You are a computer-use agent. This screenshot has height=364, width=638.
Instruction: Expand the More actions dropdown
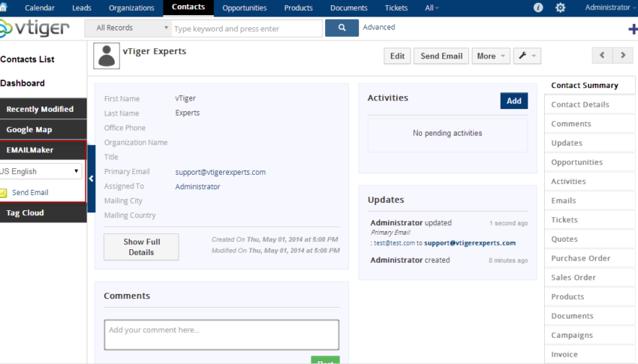pyautogui.click(x=491, y=56)
